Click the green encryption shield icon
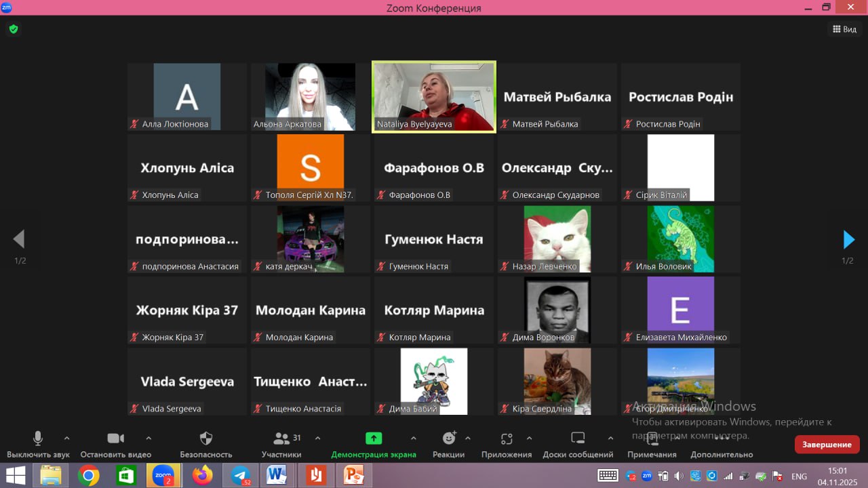Screen dimensions: 868x488 coord(13,29)
